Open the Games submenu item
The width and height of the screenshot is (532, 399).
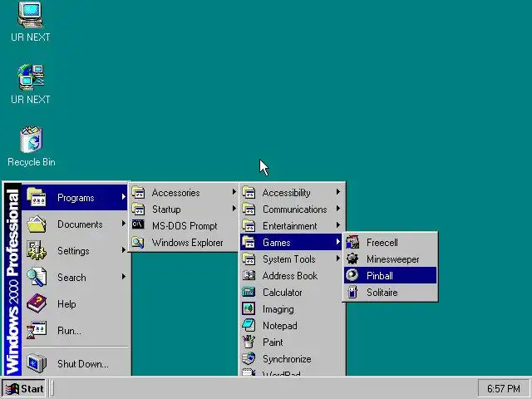(291, 242)
